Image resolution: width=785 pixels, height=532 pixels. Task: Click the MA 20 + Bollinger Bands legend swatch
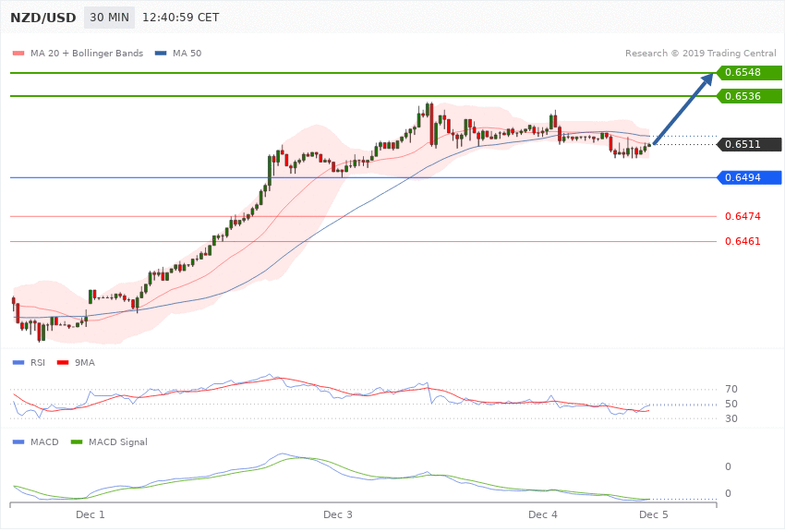(x=18, y=53)
